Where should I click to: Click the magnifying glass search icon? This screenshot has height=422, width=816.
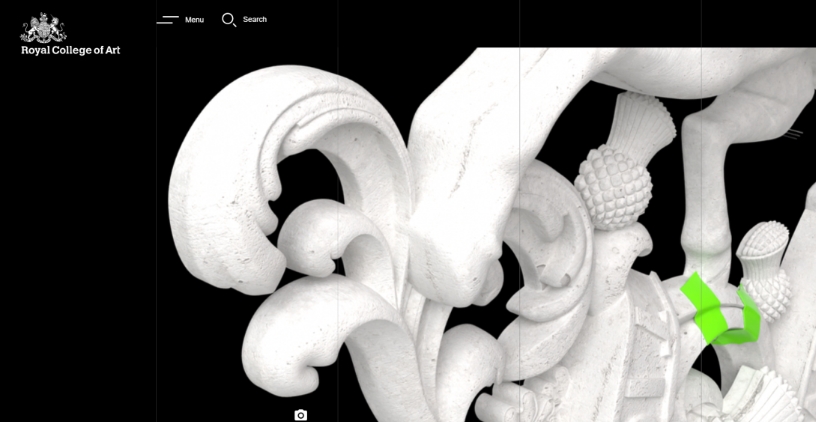pyautogui.click(x=229, y=20)
